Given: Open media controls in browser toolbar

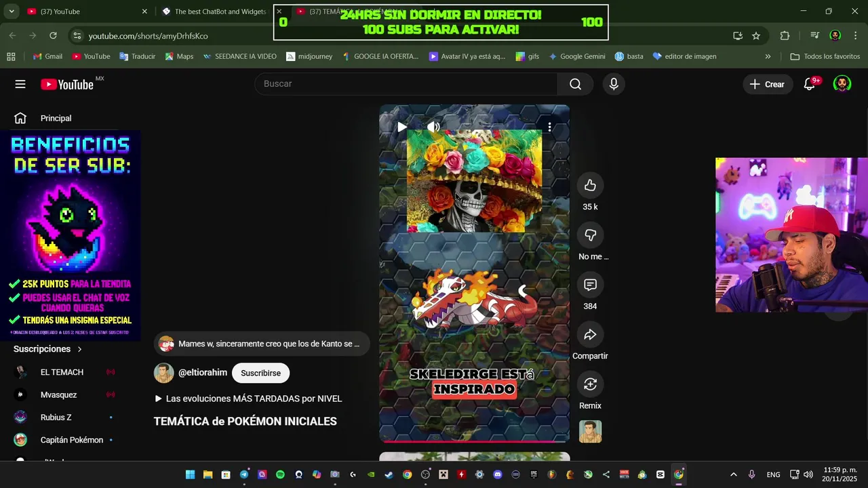Looking at the screenshot, I should (815, 36).
